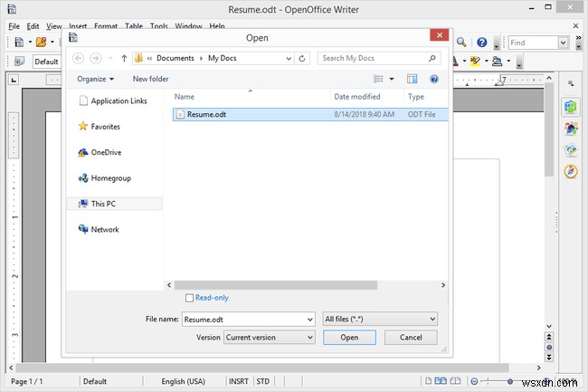588x392 pixels.
Task: Open the sidebar Navigator compass icon
Action: (571, 171)
